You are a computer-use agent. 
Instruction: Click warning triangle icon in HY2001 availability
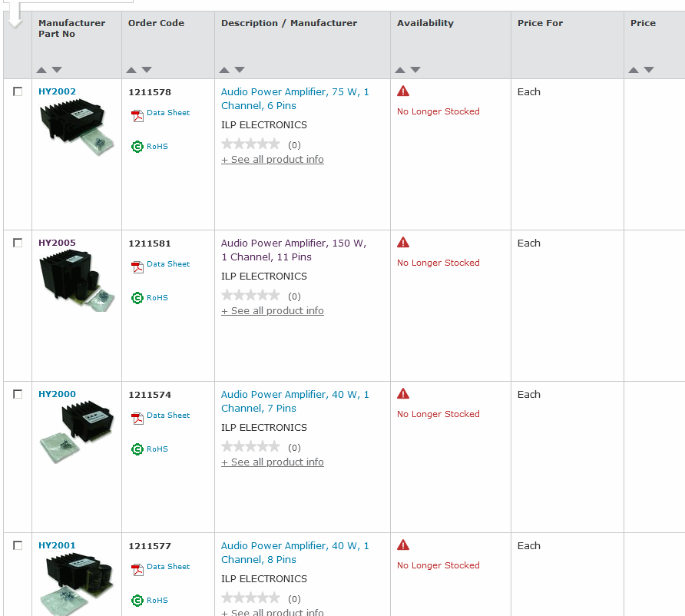pyautogui.click(x=403, y=545)
